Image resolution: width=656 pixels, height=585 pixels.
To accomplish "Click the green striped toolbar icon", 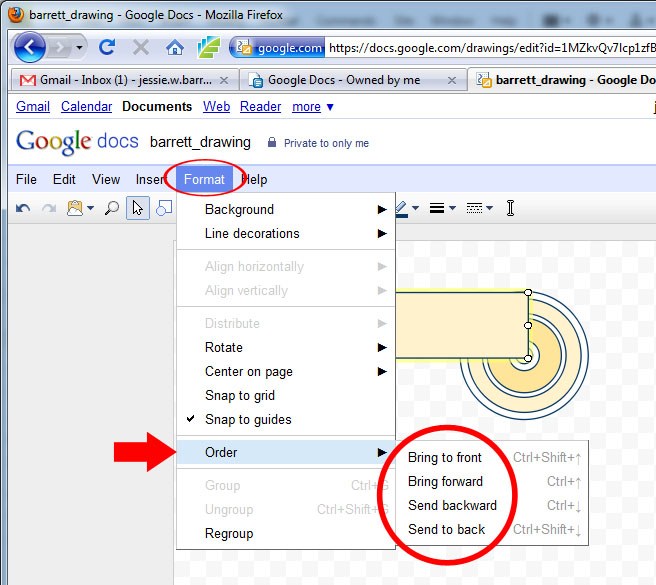I will point(209,47).
